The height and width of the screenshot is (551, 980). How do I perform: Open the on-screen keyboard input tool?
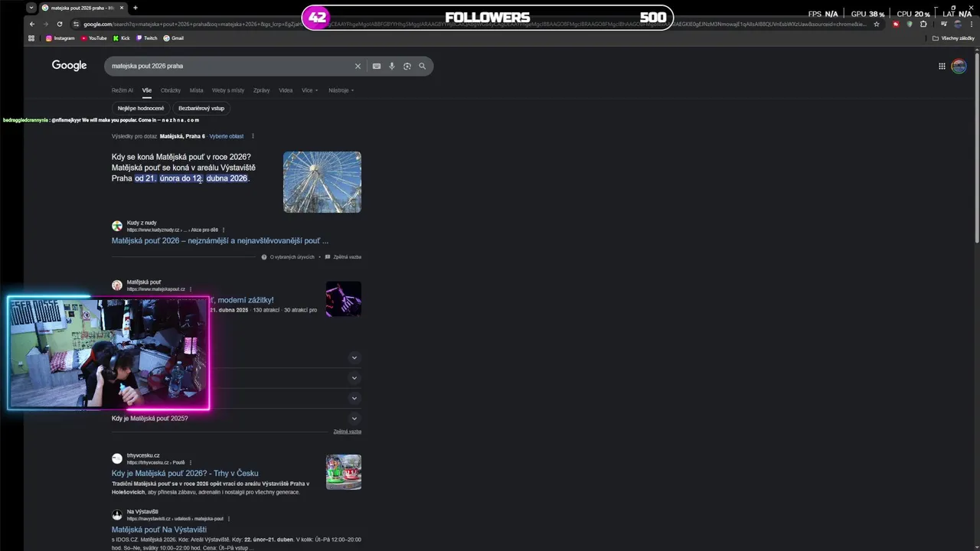coord(377,66)
